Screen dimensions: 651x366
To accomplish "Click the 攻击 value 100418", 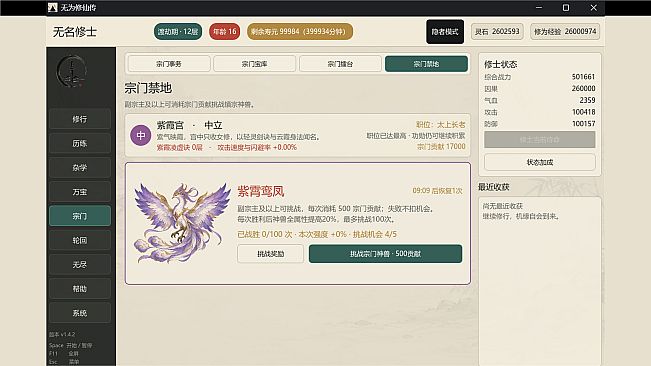I will pyautogui.click(x=583, y=112).
